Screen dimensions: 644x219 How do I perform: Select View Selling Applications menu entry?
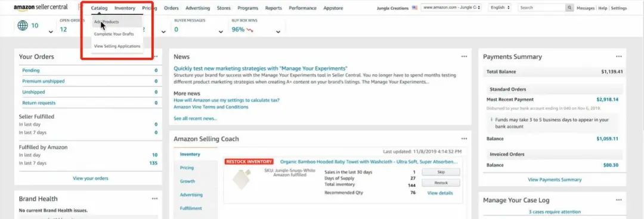pos(117,47)
